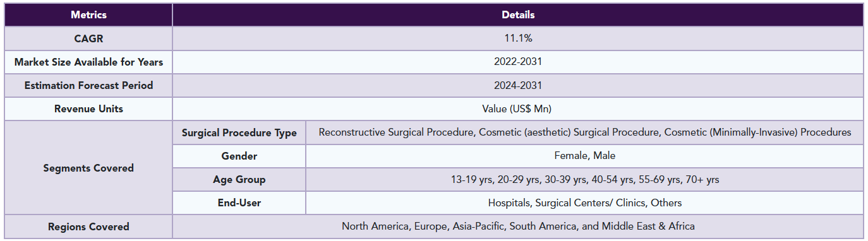Select the Gender sub-label
Screen dimensions: 868x241
[239, 156]
